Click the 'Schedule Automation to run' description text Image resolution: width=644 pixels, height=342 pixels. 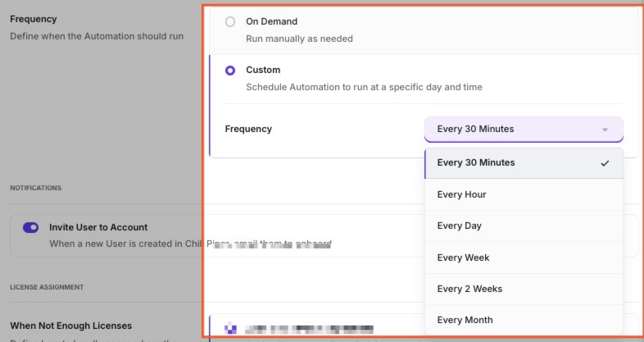[x=364, y=87]
